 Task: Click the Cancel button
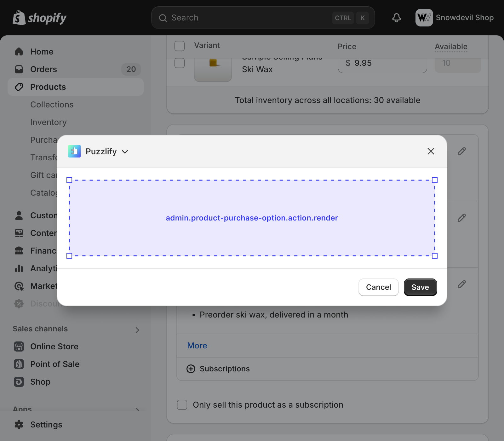[378, 287]
